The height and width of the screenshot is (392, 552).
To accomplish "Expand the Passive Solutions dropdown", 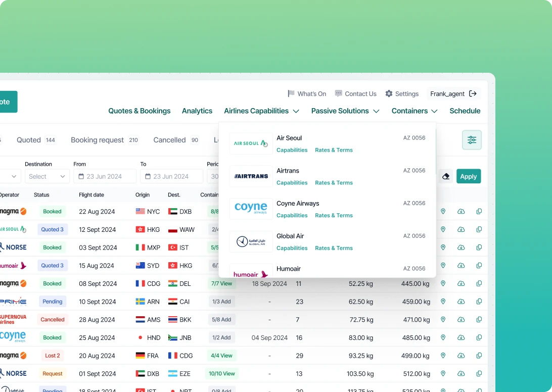I will (345, 111).
